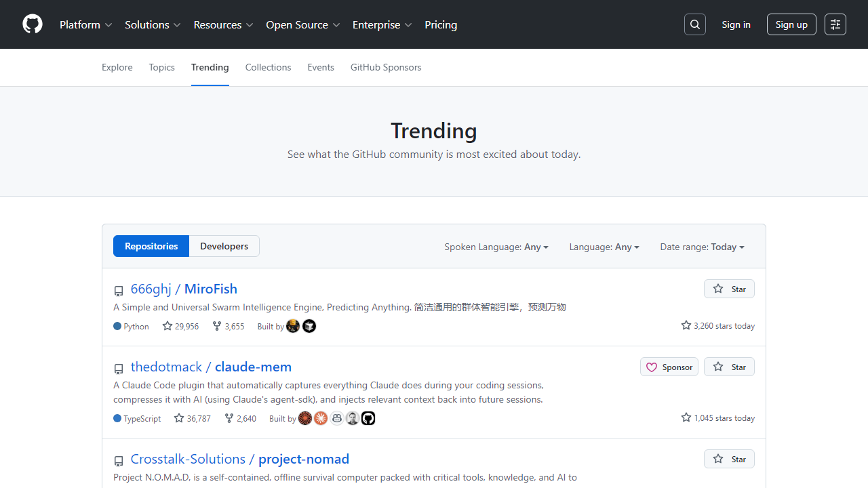Viewport: 868px width, 488px height.
Task: Click fork icon showing 2,640
Action: 229,418
